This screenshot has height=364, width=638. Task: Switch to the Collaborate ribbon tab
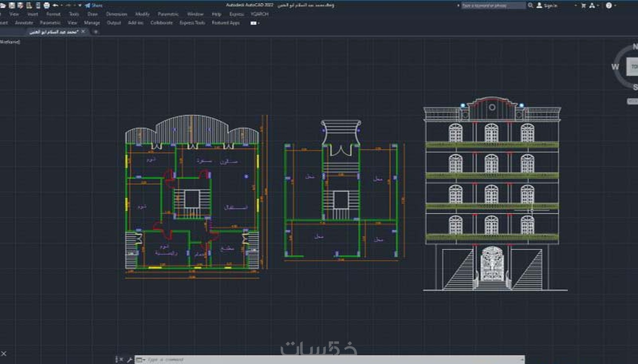click(161, 23)
